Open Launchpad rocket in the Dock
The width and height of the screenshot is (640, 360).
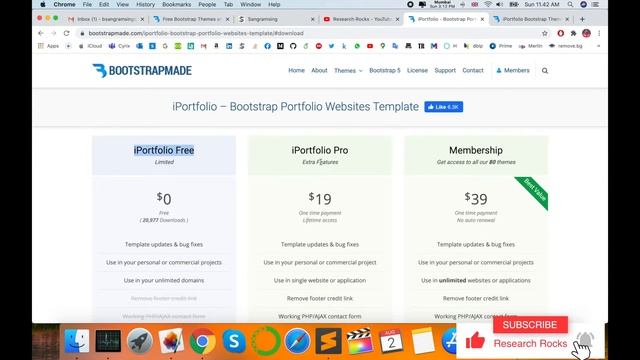coord(140,341)
